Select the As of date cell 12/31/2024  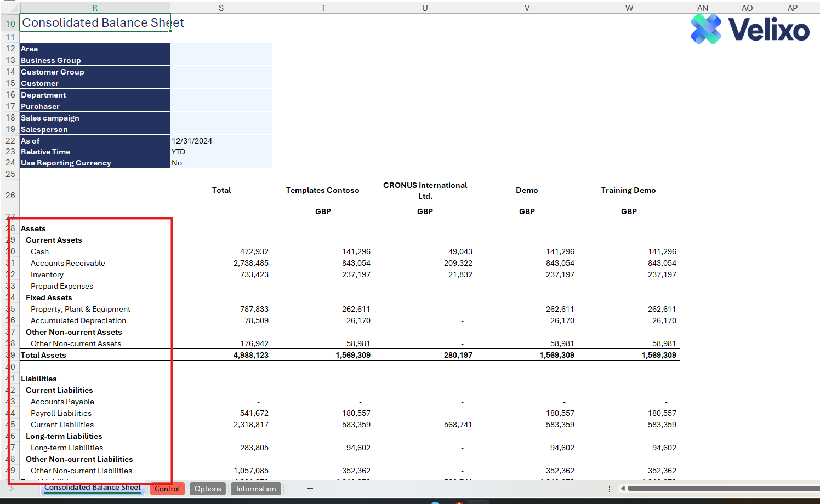point(221,141)
